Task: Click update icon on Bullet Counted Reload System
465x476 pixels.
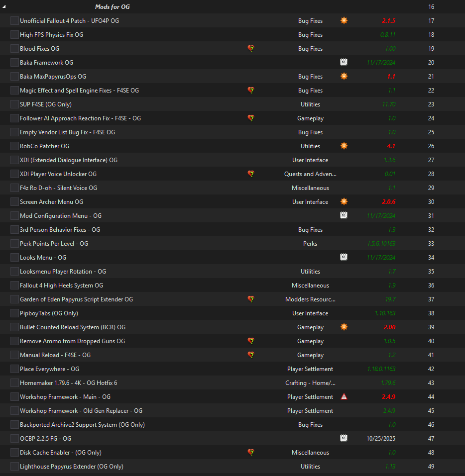Action: [x=344, y=327]
